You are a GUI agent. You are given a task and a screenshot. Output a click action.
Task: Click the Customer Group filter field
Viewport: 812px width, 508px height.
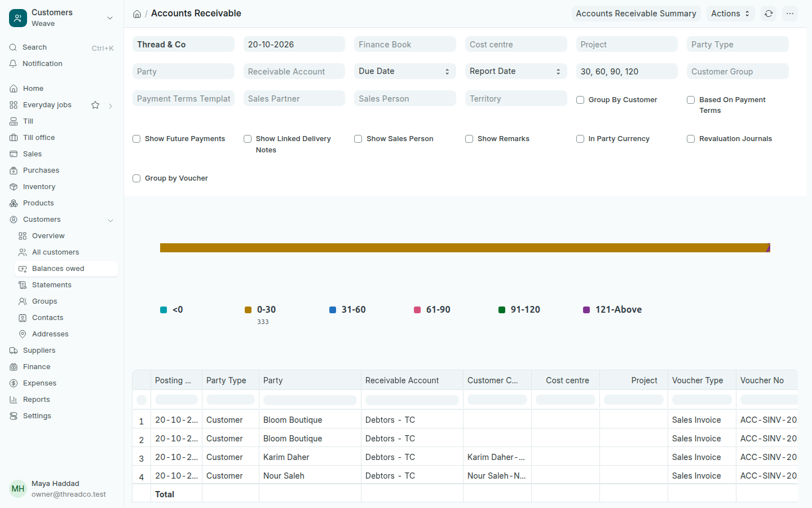(x=738, y=71)
